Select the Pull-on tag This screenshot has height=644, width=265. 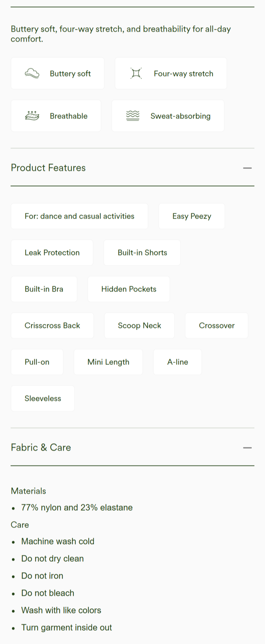pos(37,362)
